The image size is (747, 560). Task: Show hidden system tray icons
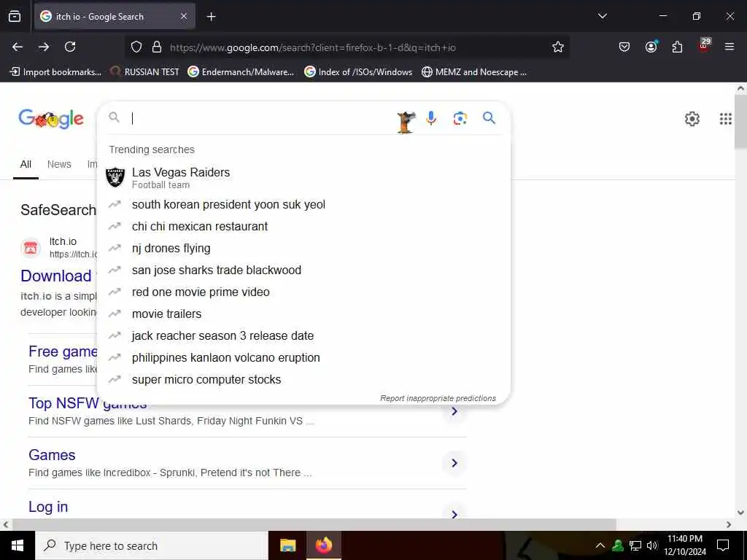point(600,545)
